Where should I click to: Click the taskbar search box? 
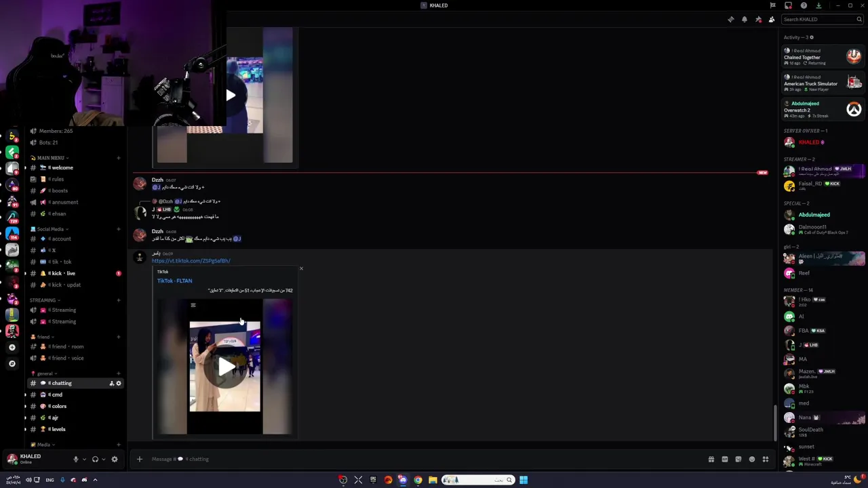pos(478,480)
